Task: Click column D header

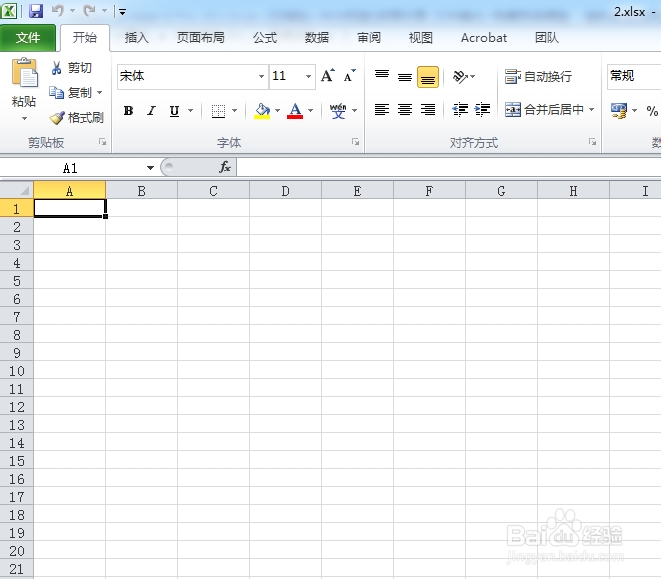Action: pyautogui.click(x=285, y=191)
